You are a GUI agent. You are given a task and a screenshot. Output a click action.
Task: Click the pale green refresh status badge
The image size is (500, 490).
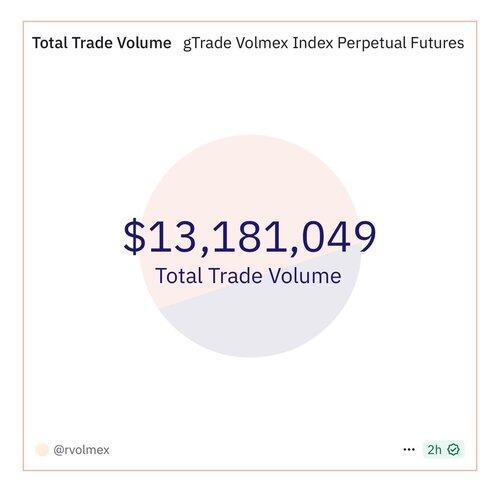tap(444, 449)
